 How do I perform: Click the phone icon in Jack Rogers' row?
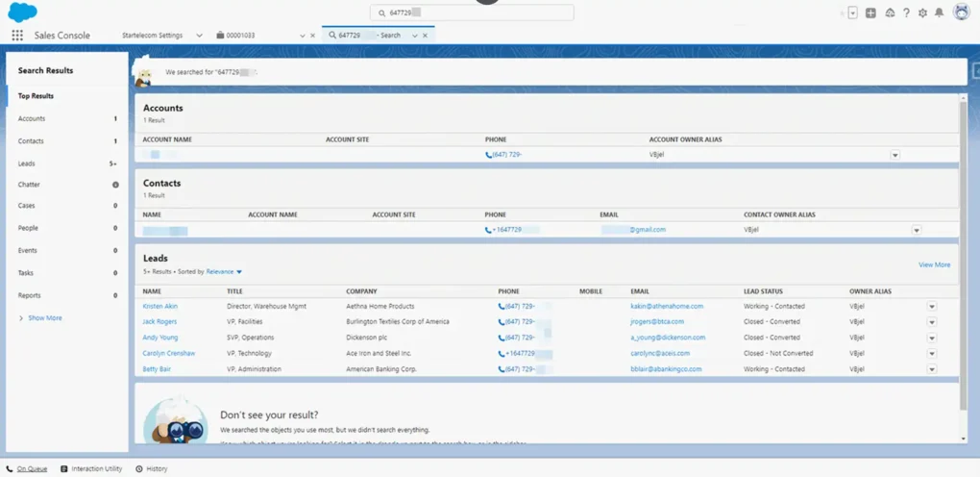502,322
